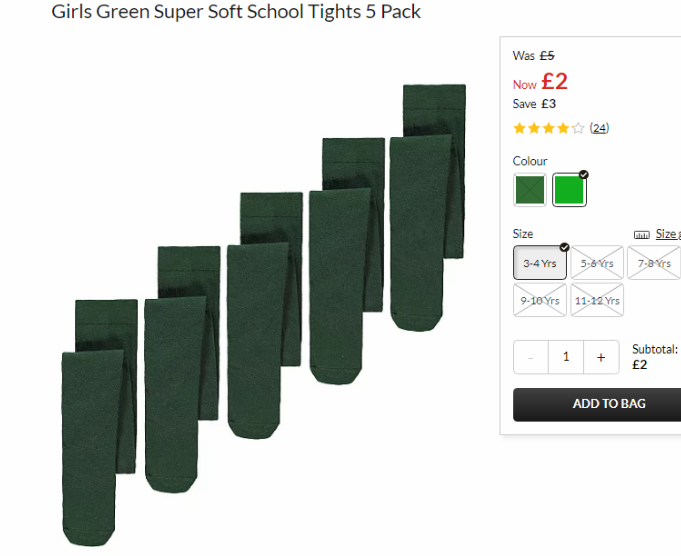Choose the 5-6 Yrs size option

[597, 263]
